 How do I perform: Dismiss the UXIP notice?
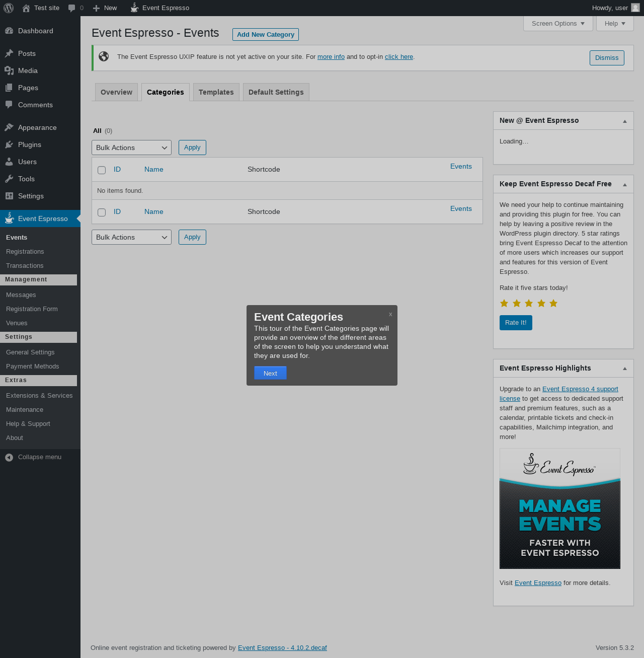(607, 58)
